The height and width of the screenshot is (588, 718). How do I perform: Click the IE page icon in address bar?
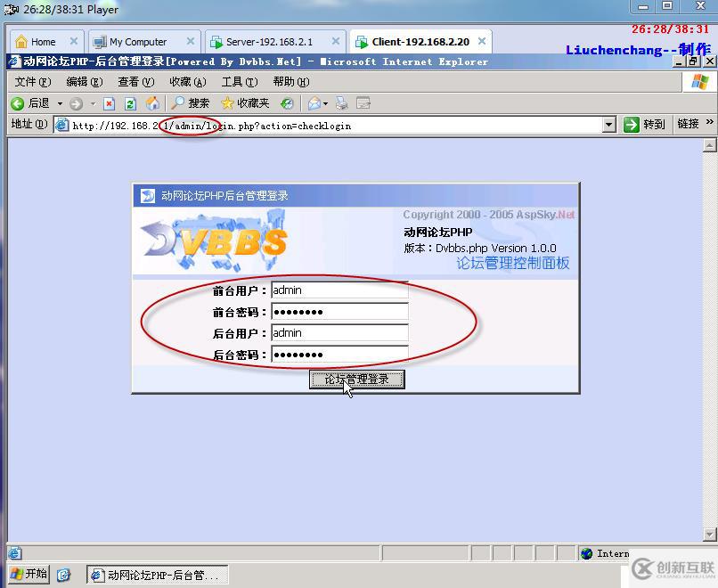62,125
